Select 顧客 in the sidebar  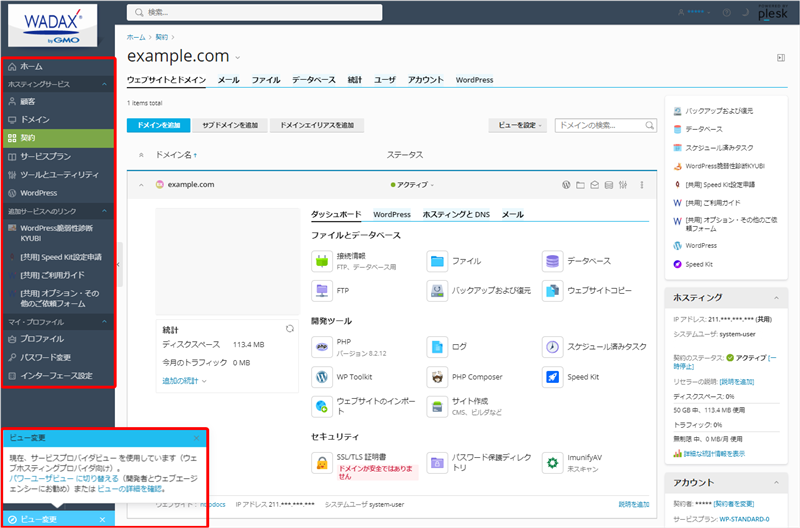click(58, 102)
